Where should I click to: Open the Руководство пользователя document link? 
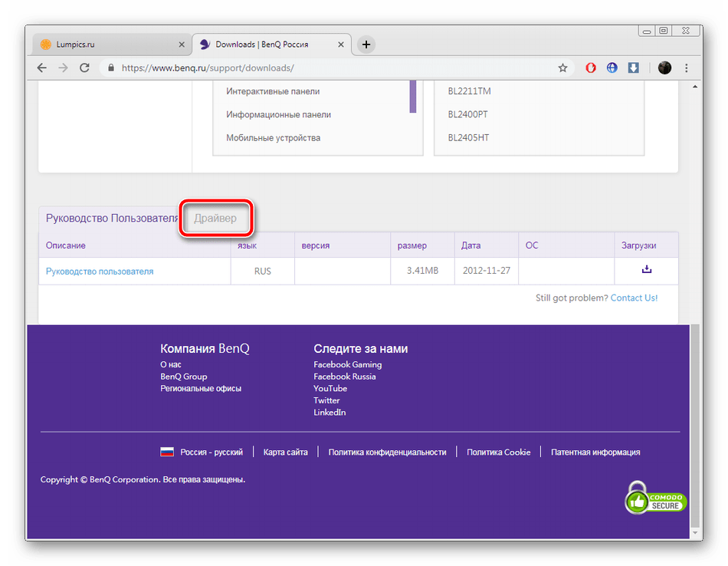click(x=100, y=271)
